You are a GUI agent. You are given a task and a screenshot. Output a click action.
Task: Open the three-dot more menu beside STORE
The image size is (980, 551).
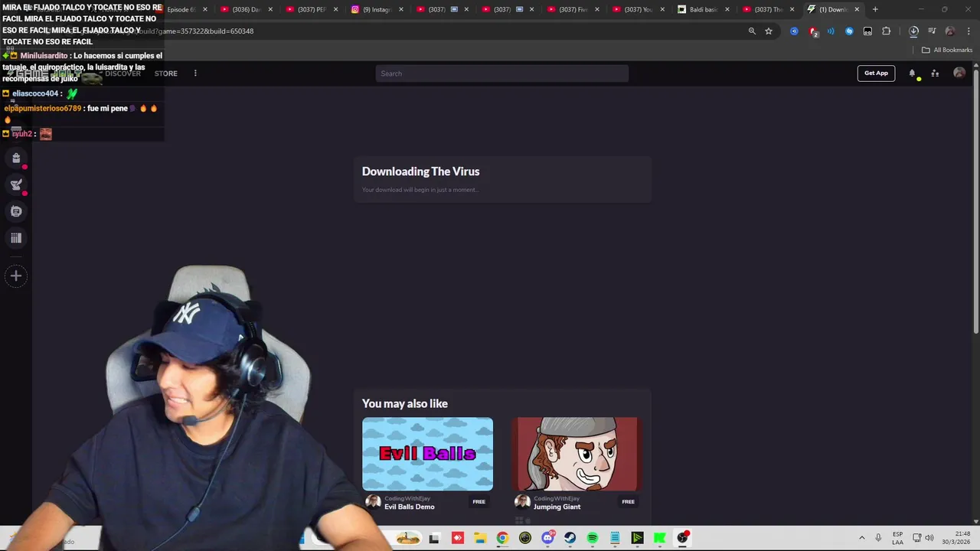pos(195,73)
